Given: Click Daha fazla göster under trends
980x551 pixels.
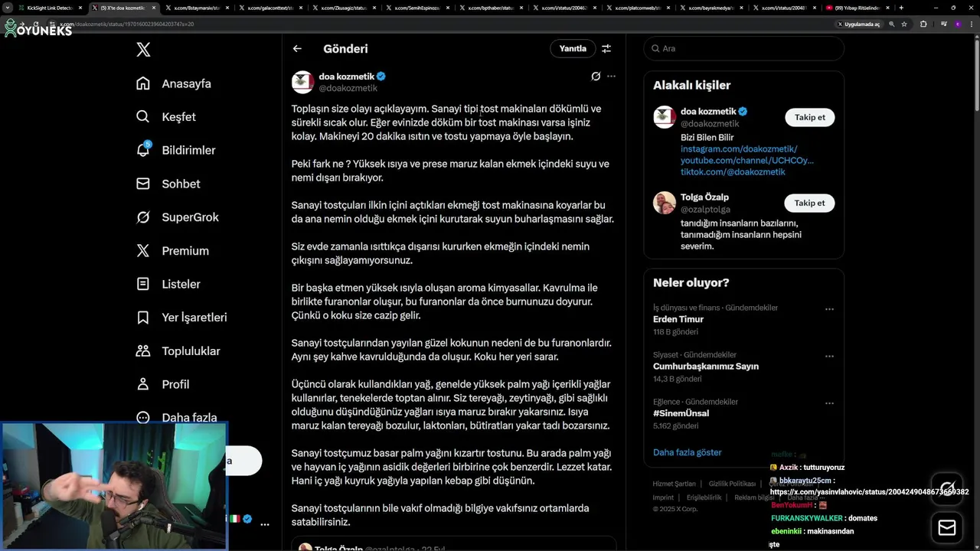Looking at the screenshot, I should point(688,452).
